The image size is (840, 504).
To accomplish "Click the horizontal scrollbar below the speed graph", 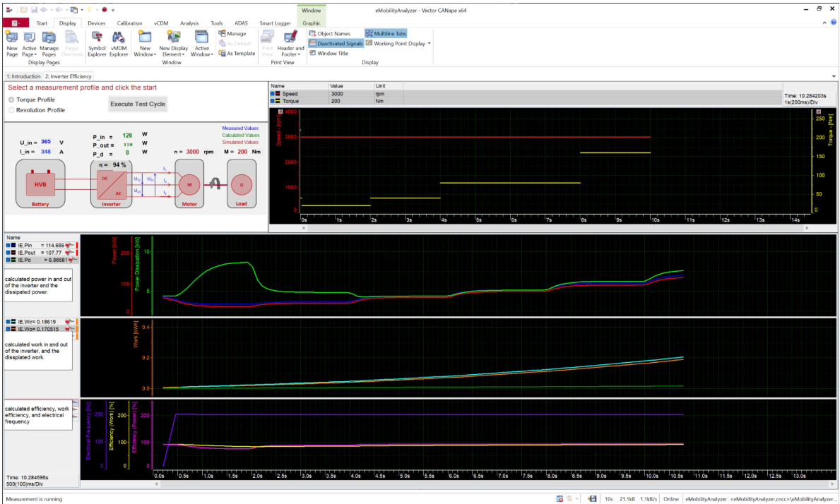I will (551, 228).
